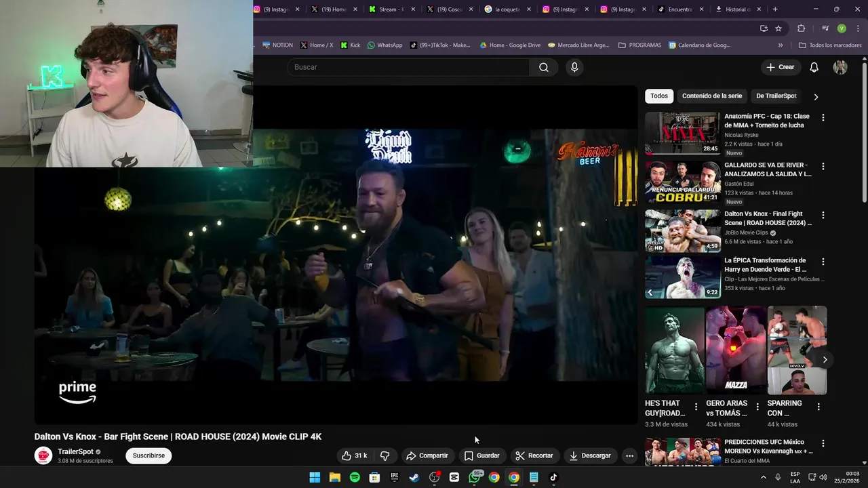The image size is (868, 488).
Task: Open Chrome media controls icon
Action: pyautogui.click(x=825, y=28)
